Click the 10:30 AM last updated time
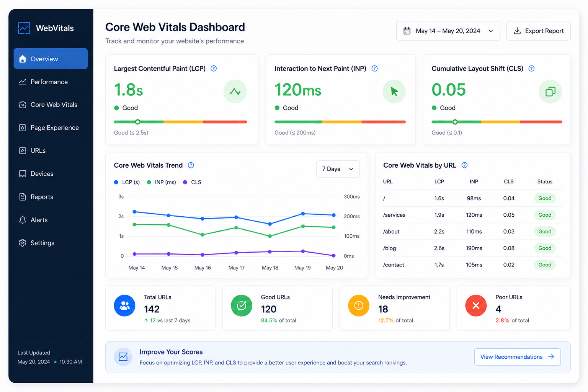The height and width of the screenshot is (392, 588). click(x=70, y=362)
